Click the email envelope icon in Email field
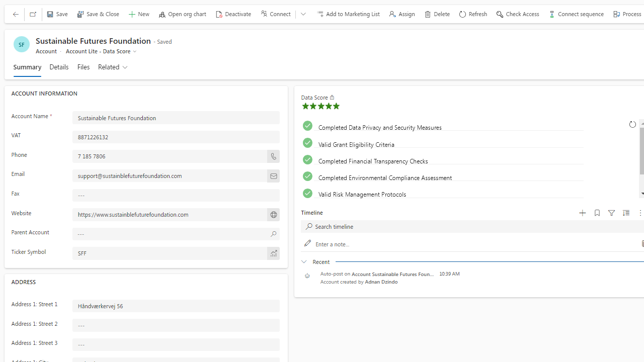 [273, 176]
